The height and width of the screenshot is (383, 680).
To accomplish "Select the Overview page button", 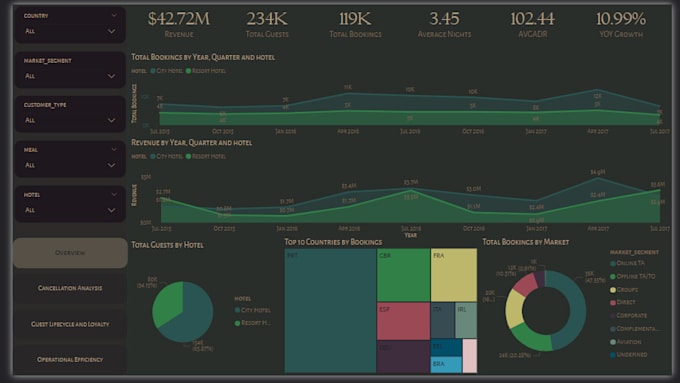I will point(70,253).
